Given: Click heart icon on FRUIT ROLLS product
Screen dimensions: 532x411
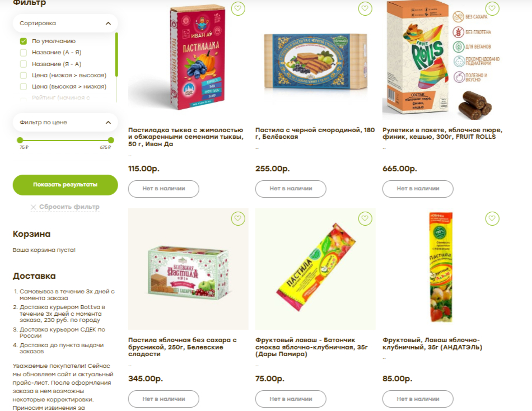Looking at the screenshot, I should coord(492,8).
